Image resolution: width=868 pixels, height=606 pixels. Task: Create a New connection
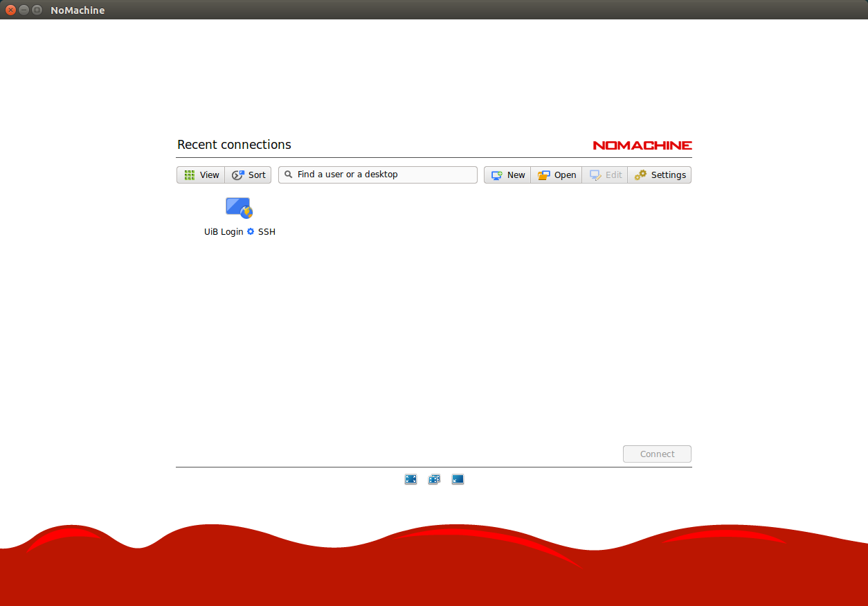tap(507, 175)
